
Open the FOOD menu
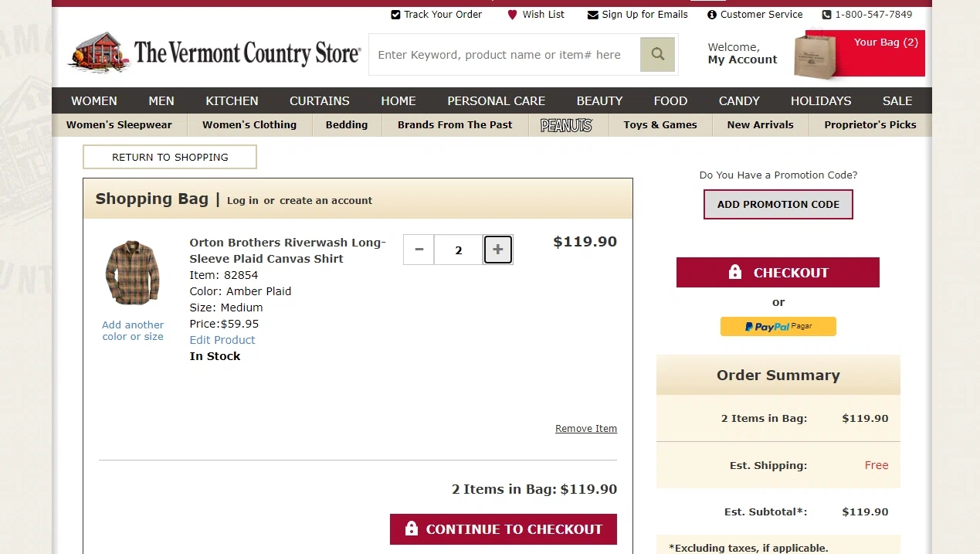(x=670, y=100)
